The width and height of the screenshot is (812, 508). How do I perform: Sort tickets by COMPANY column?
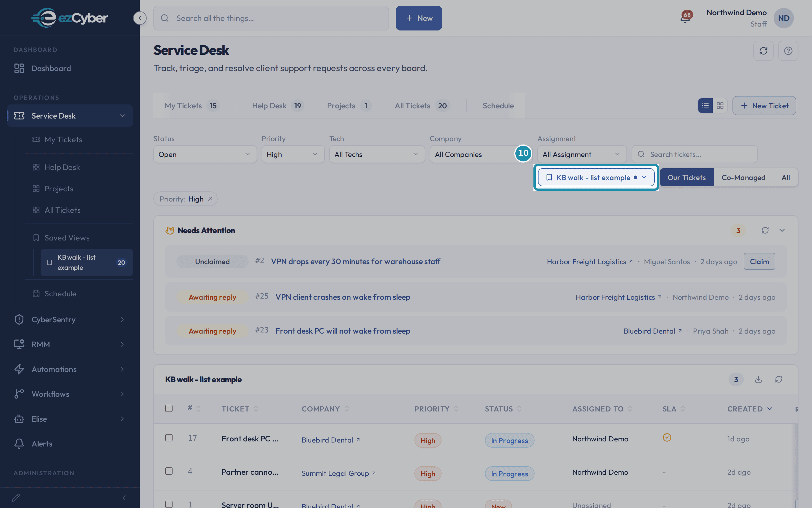pos(325,409)
